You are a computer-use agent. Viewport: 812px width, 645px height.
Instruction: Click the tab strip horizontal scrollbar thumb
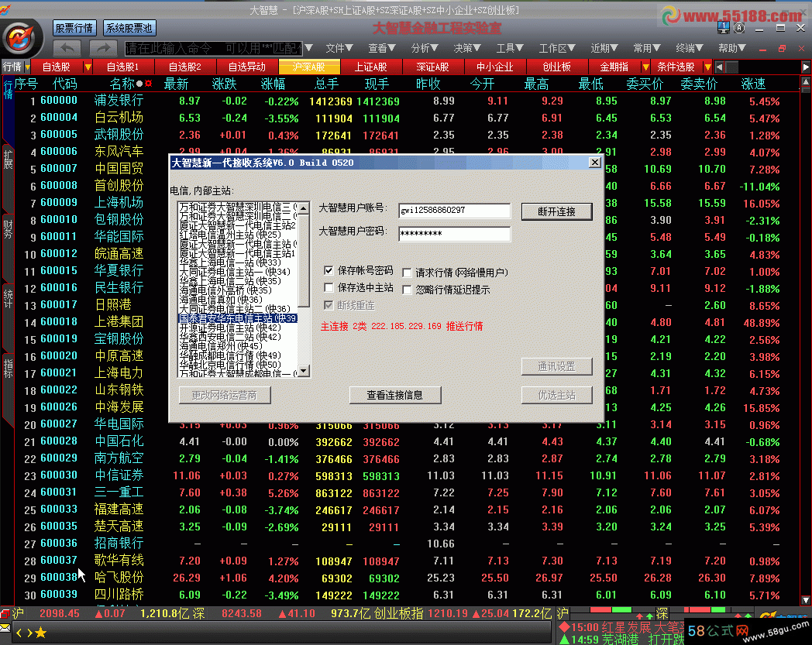(731, 67)
